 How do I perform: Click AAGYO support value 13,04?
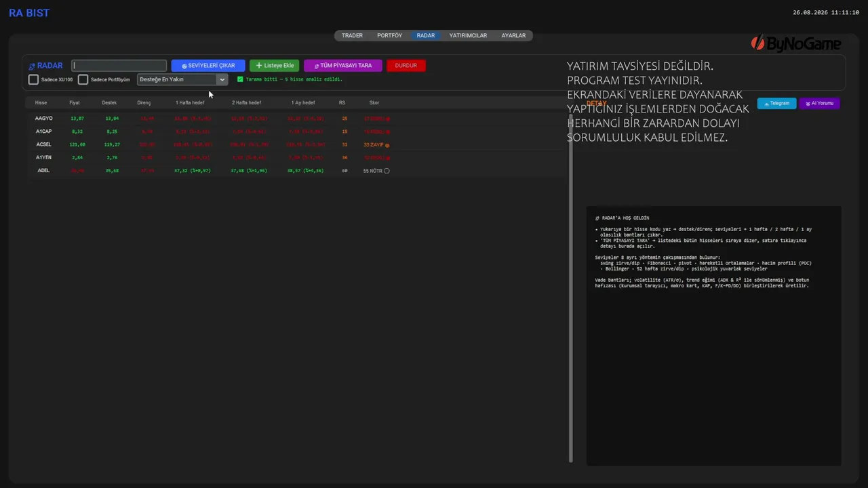[112, 119]
